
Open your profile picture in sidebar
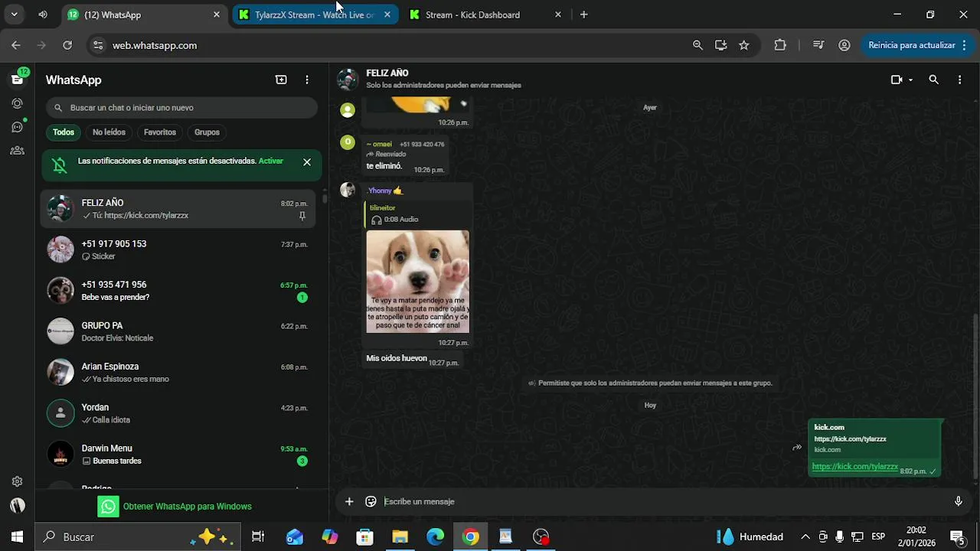(17, 505)
